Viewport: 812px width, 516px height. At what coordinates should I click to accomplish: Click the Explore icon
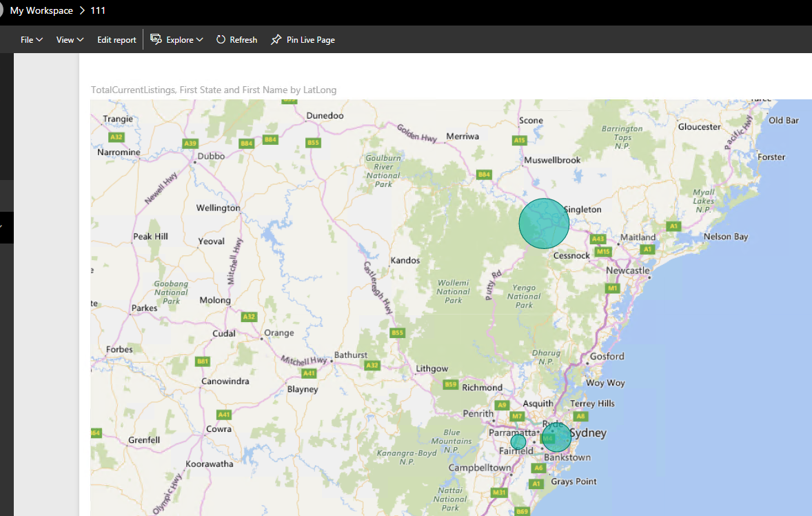(x=156, y=39)
